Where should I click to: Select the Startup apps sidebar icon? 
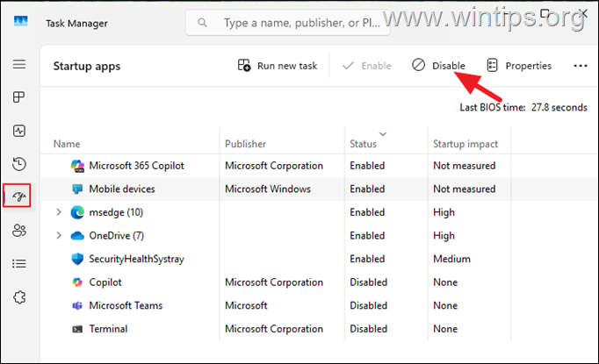[18, 196]
